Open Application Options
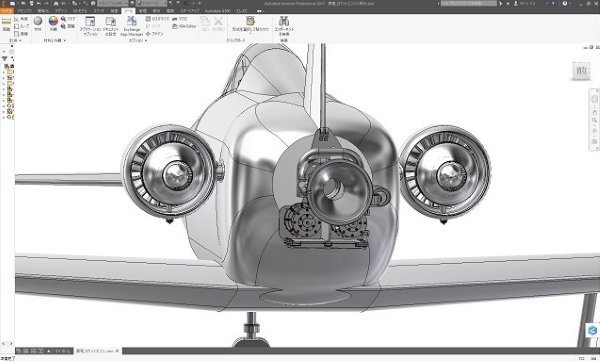 [90, 26]
